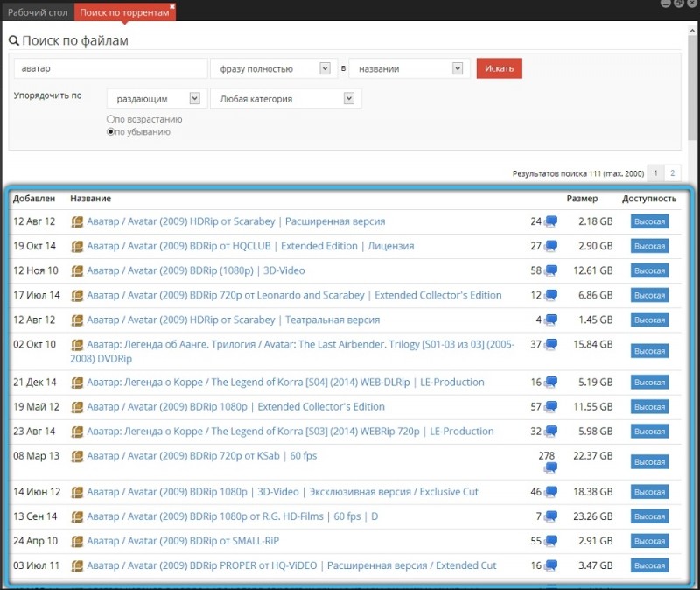The width and height of the screenshot is (700, 590).
Task: Open Legend of Korra S03 WEBRip link
Action: point(290,432)
